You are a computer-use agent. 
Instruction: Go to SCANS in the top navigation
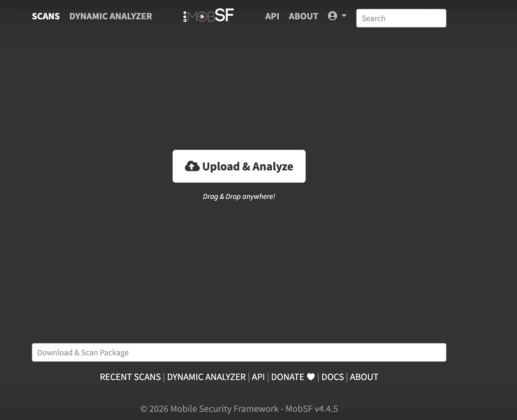(46, 16)
